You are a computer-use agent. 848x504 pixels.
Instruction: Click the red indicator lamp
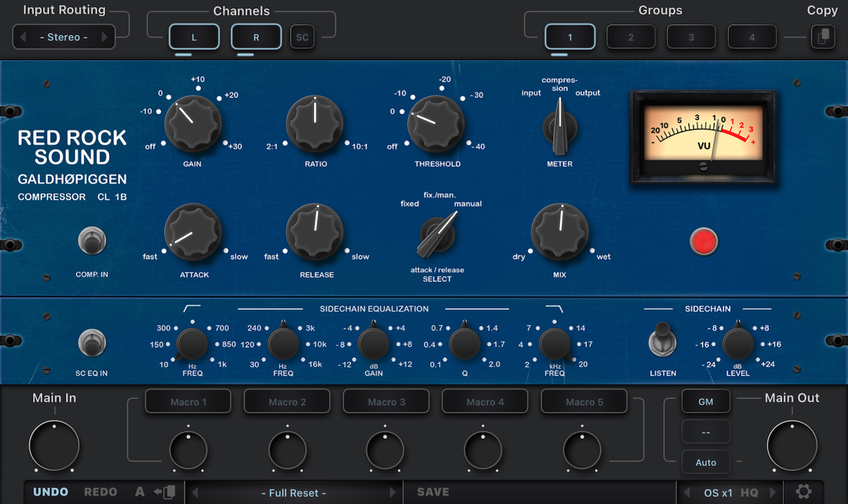point(704,242)
